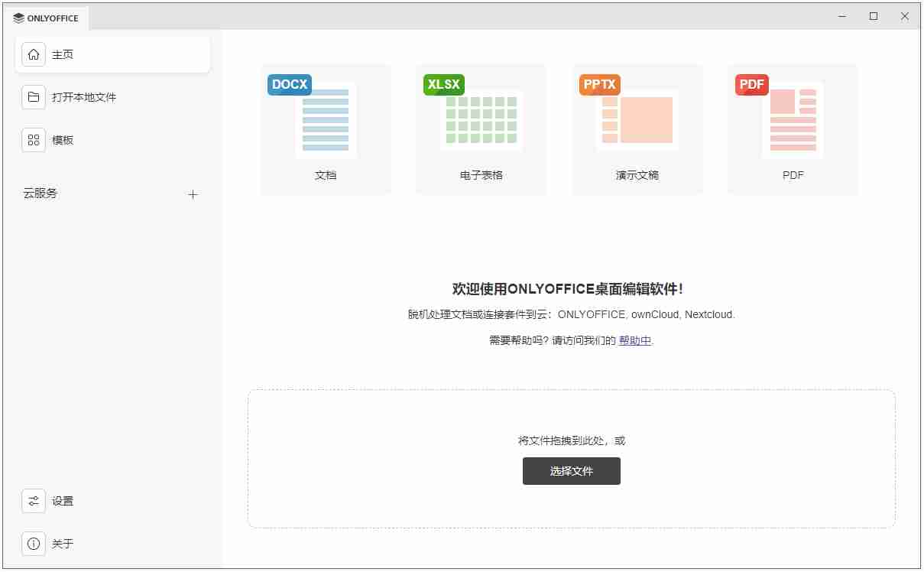Open the 帮助中 help center link

[634, 340]
